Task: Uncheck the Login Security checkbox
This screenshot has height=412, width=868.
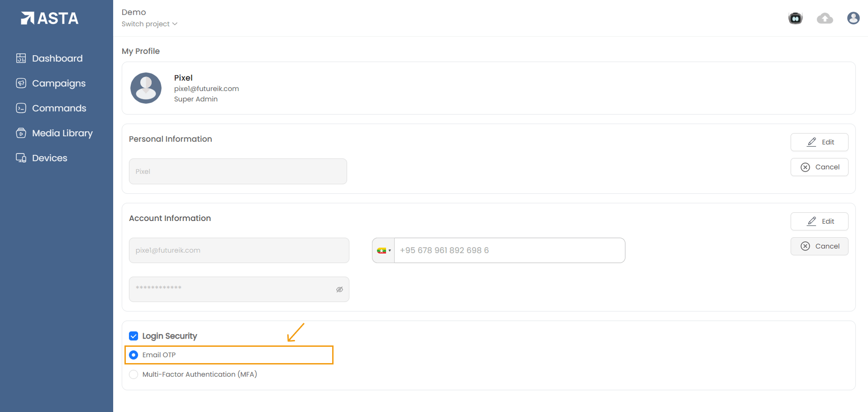Action: pyautogui.click(x=134, y=336)
